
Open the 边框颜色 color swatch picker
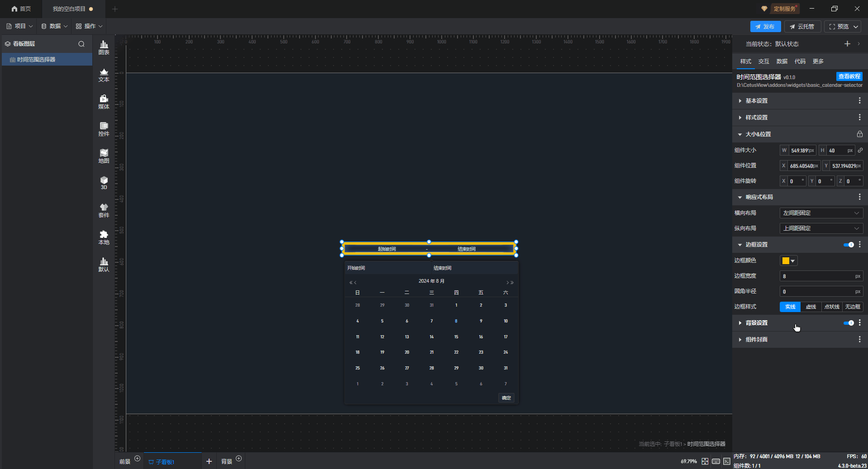(x=788, y=261)
